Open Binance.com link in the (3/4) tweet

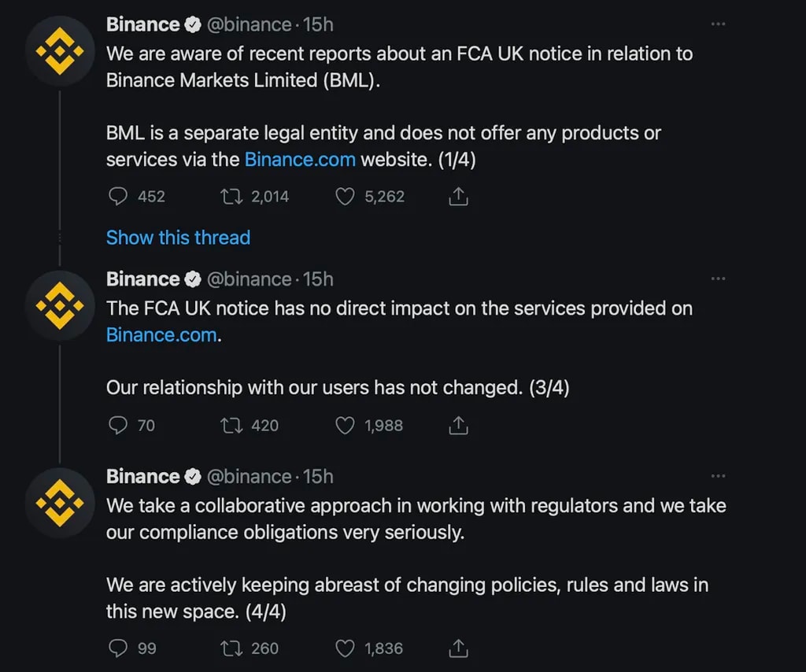161,334
